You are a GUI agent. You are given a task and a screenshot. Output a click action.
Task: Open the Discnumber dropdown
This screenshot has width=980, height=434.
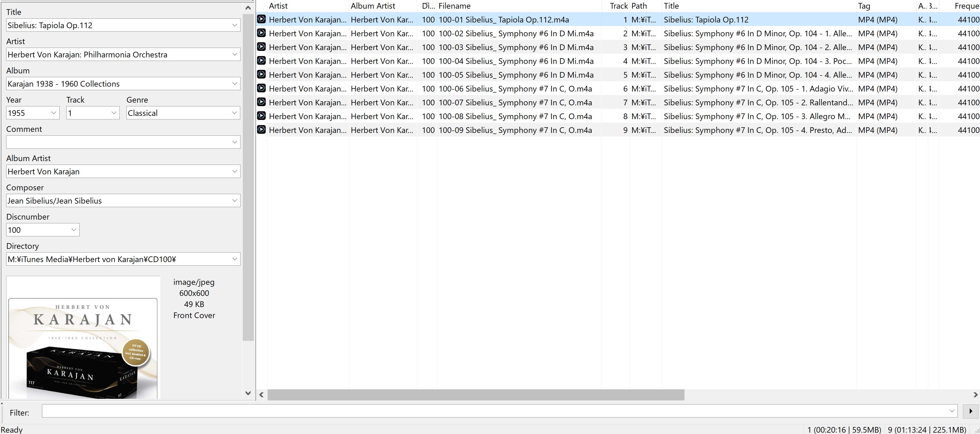pos(74,230)
